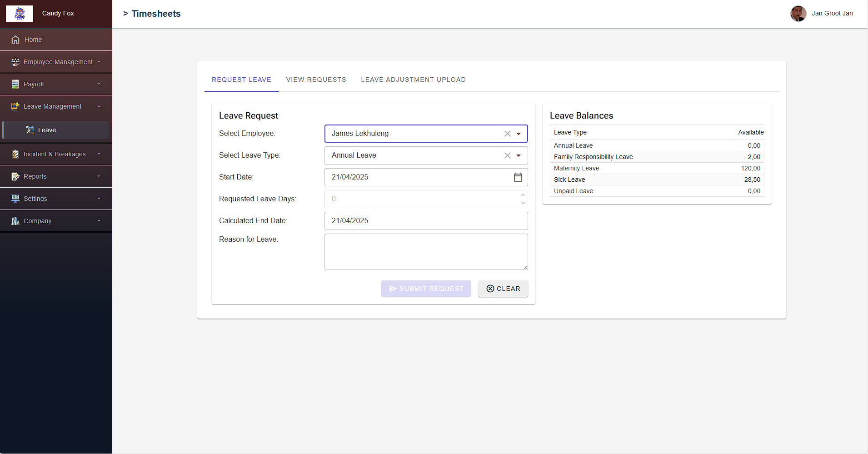The height and width of the screenshot is (454, 868).
Task: Open the Leave Adjustment Upload tab
Action: pos(413,80)
